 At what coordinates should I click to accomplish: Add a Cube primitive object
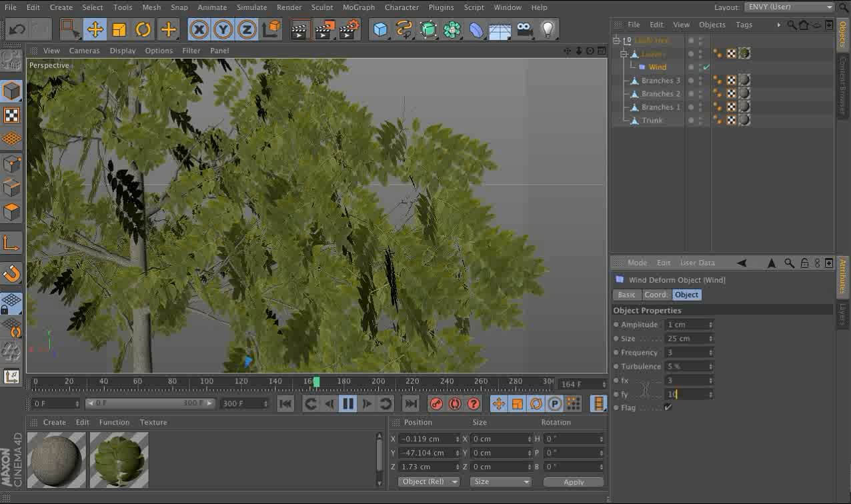click(380, 29)
